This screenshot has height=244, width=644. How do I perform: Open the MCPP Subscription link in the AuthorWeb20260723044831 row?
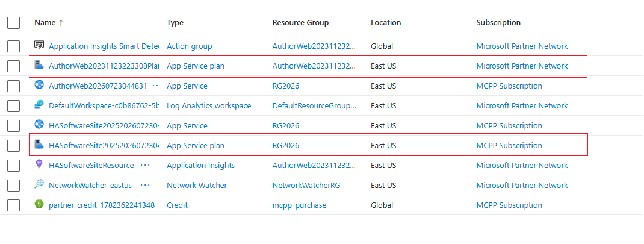tap(509, 86)
